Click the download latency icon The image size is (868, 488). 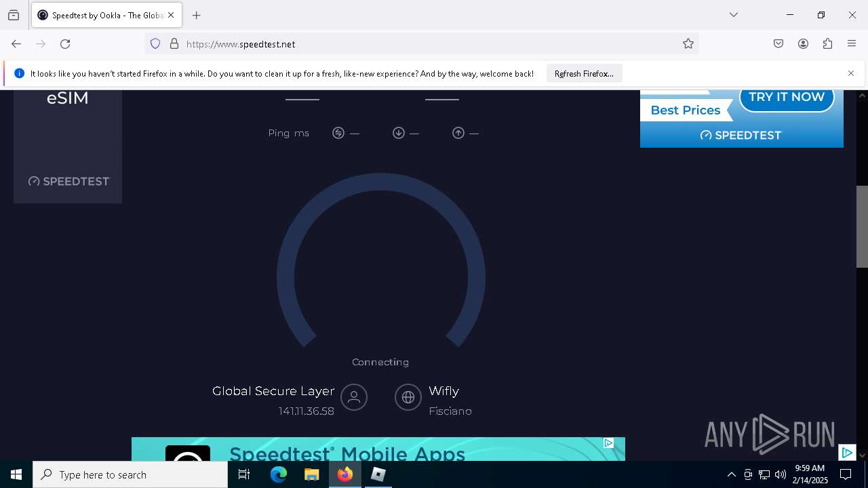(399, 133)
